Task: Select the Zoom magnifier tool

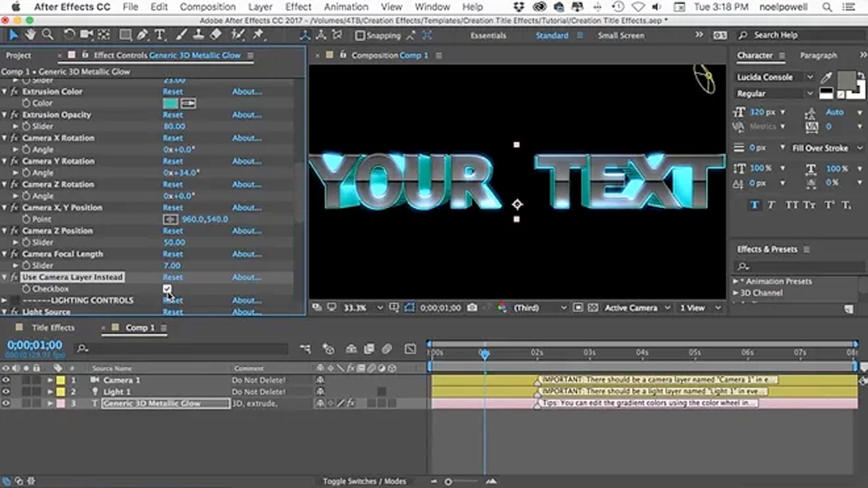Action: tap(47, 35)
